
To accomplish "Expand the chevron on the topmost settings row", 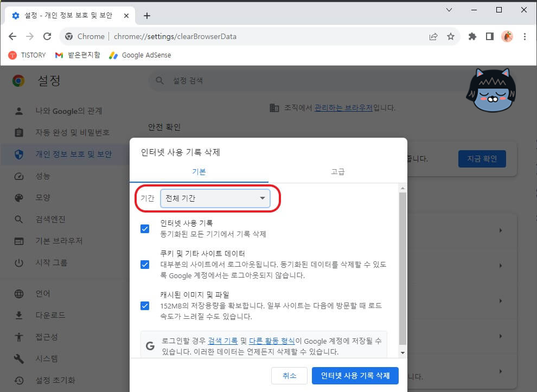I will 500,230.
